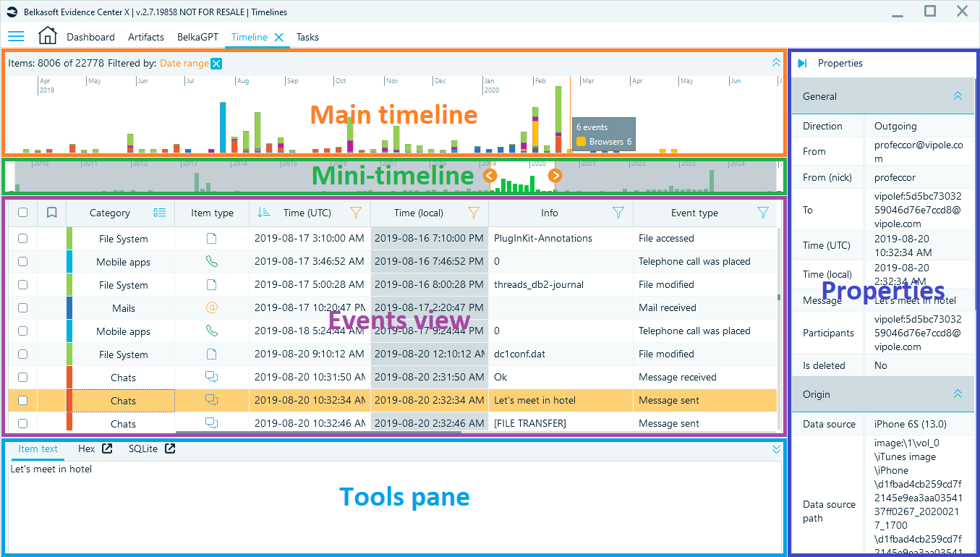Click the highlighted window on the mini-timeline
Image resolution: width=980 pixels, height=557 pixels.
[x=522, y=176]
